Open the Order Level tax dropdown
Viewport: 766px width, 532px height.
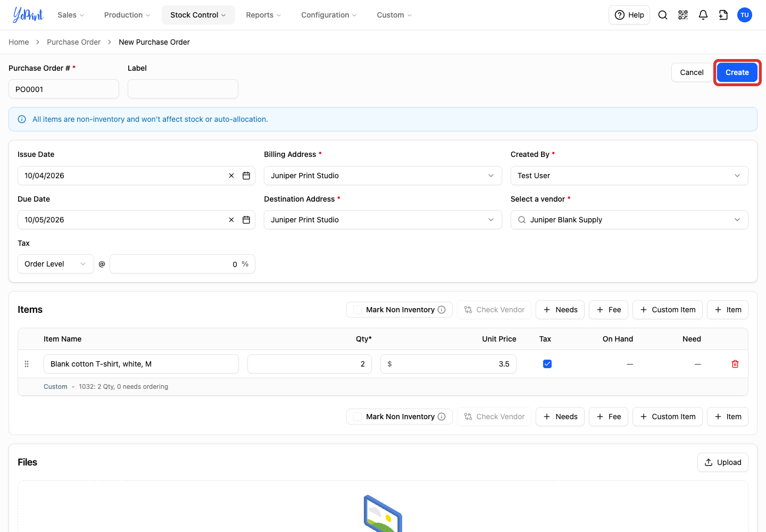click(x=56, y=264)
